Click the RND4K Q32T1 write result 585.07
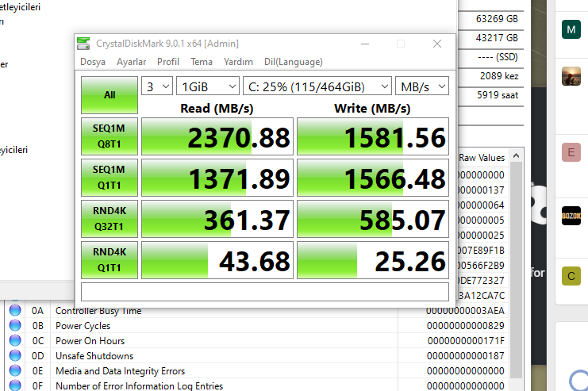 tap(373, 219)
